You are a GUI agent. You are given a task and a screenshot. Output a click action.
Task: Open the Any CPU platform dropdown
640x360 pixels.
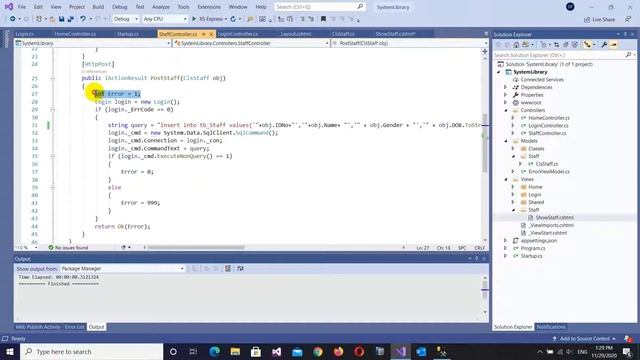pyautogui.click(x=165, y=19)
